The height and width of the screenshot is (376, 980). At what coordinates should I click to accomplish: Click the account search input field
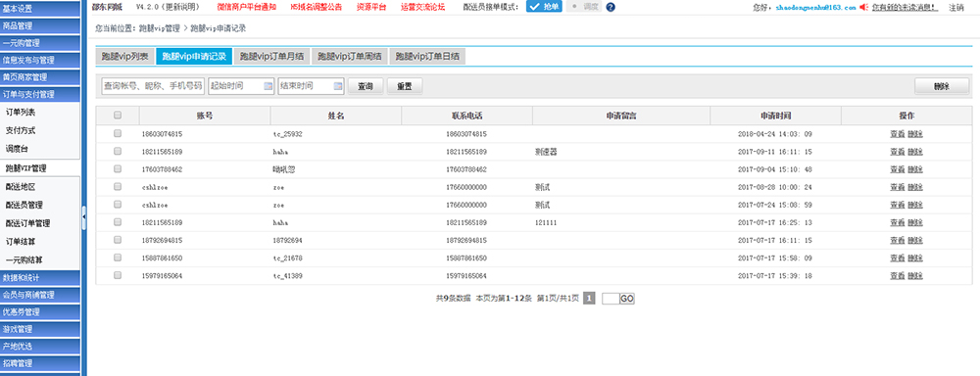click(153, 86)
